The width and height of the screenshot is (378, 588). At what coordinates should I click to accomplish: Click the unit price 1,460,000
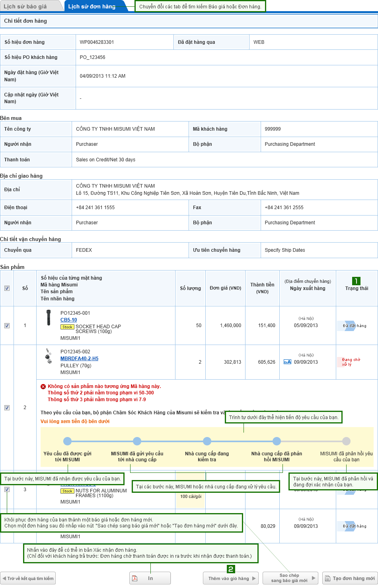point(230,325)
